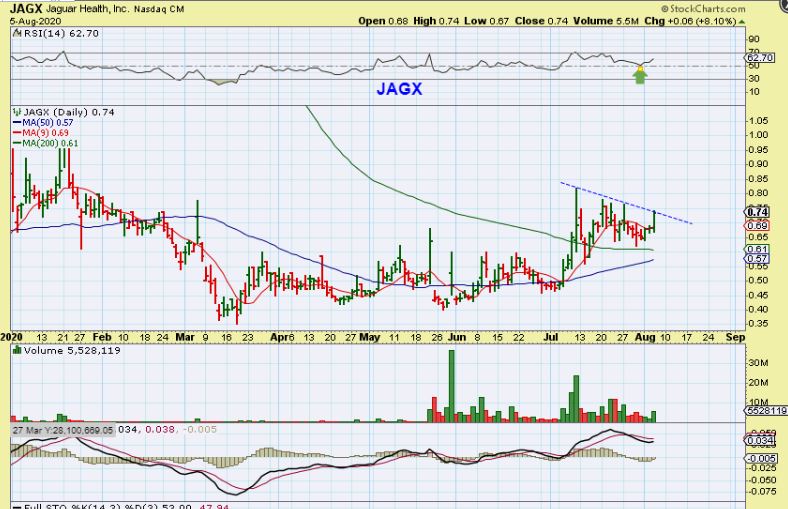The width and height of the screenshot is (788, 509).
Task: Click the small bars icon beside Volume label
Action: click(x=17, y=350)
